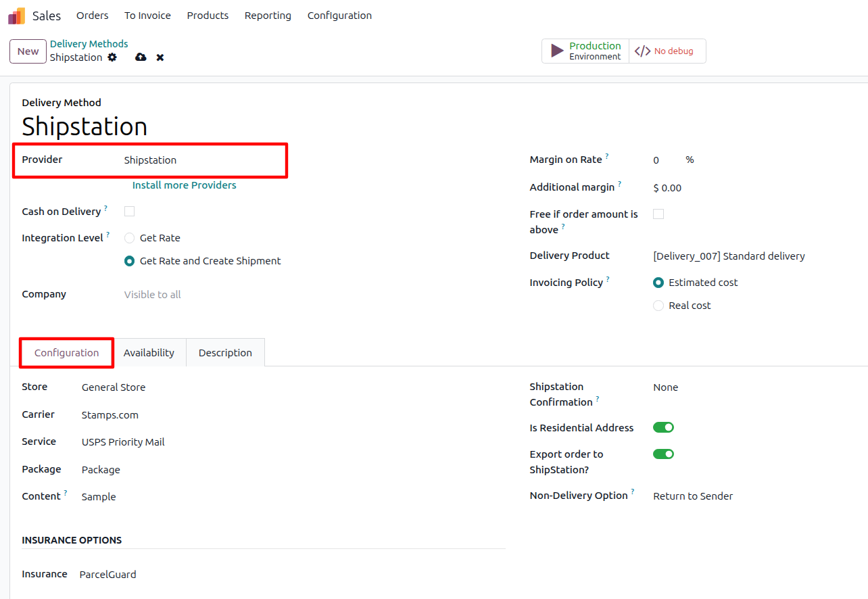Image resolution: width=868 pixels, height=599 pixels.
Task: Choose Estimated cost invoicing policy
Action: click(x=658, y=283)
